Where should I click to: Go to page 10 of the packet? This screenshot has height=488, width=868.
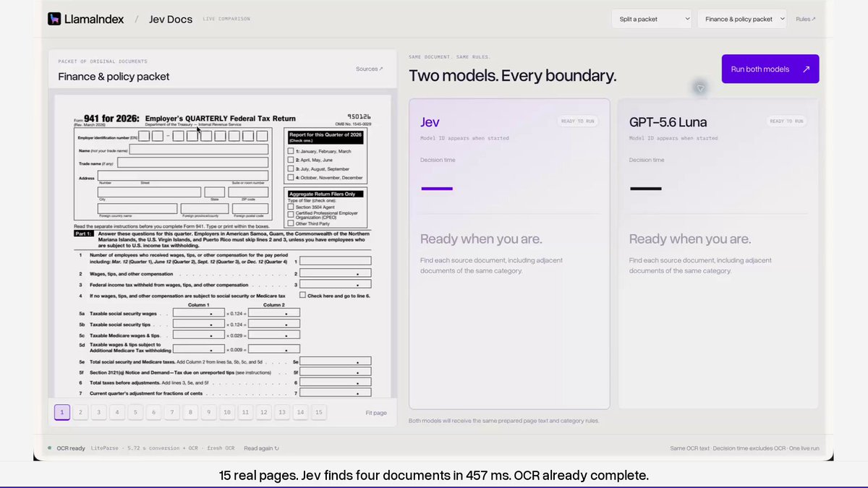click(227, 412)
